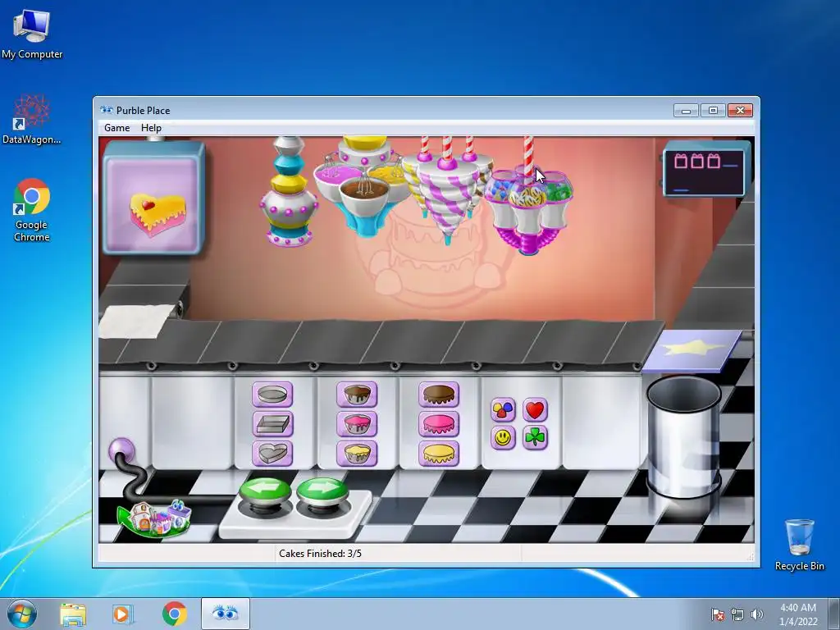The height and width of the screenshot is (630, 840).
Task: Apply the pink icing button
Action: tap(439, 424)
